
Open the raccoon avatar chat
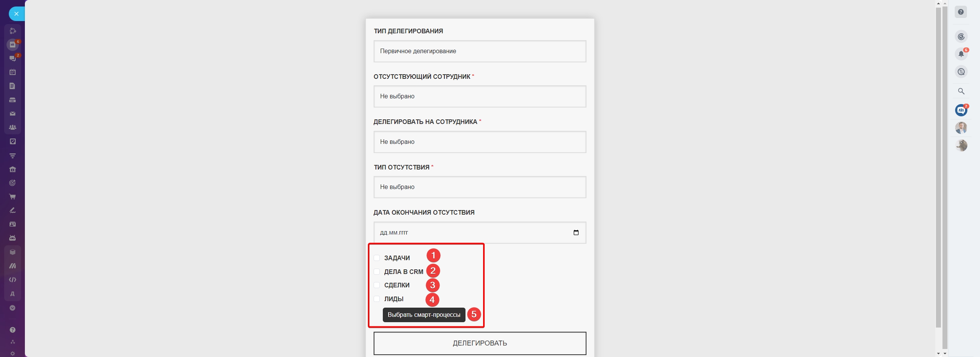(x=961, y=145)
